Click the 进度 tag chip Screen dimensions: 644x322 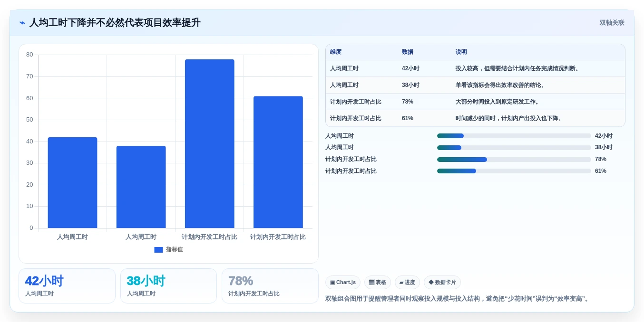(407, 282)
